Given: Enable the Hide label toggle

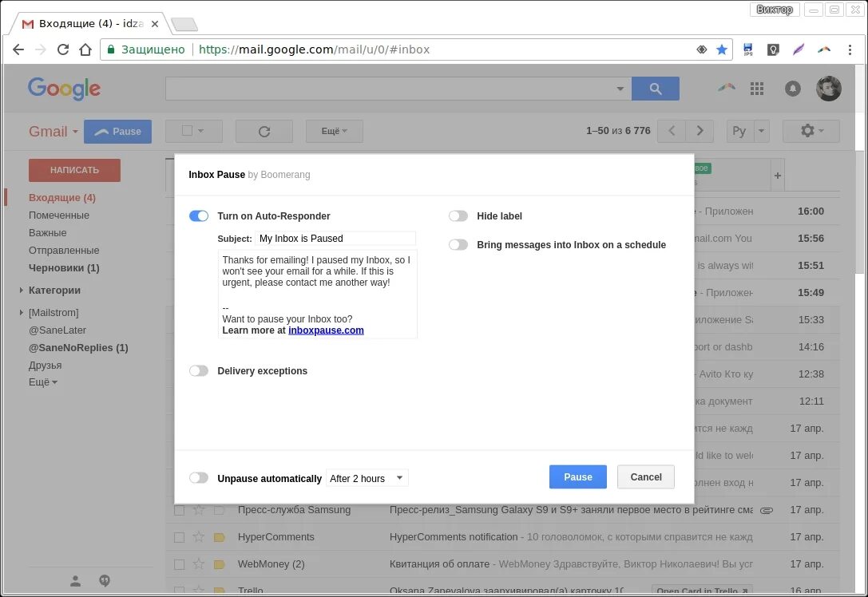Looking at the screenshot, I should tap(458, 215).
